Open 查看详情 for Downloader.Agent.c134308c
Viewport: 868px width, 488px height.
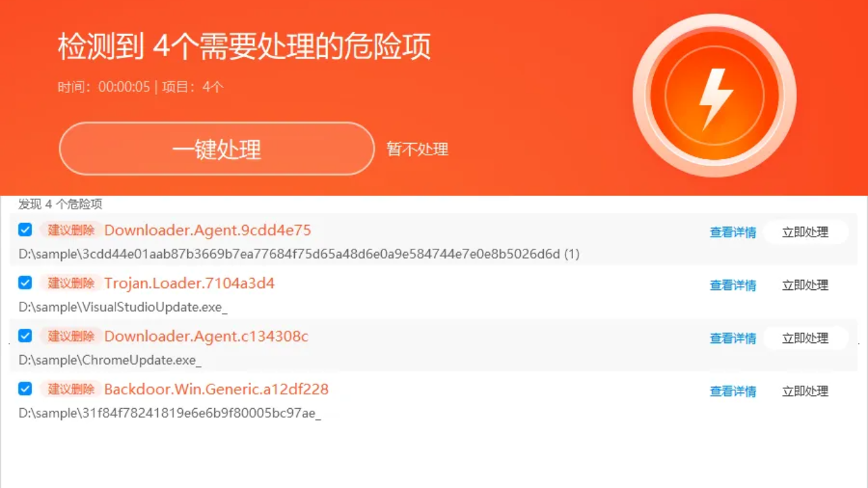733,338
